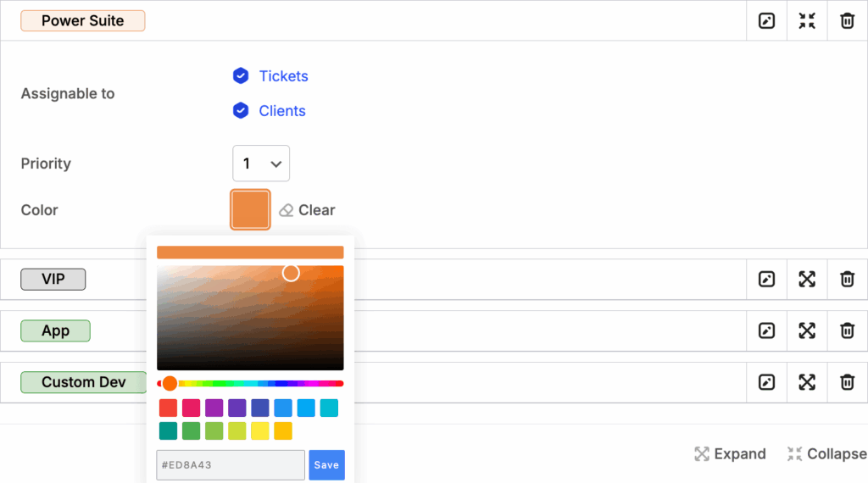The height and width of the screenshot is (483, 868).
Task: Toggle the Clients assignable checkbox
Action: (241, 111)
